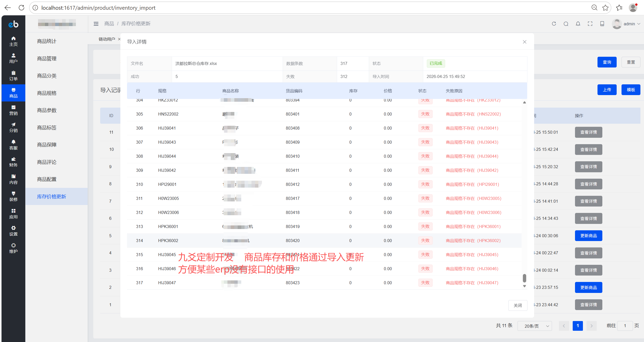Click the mobile device preview icon

coord(602,24)
